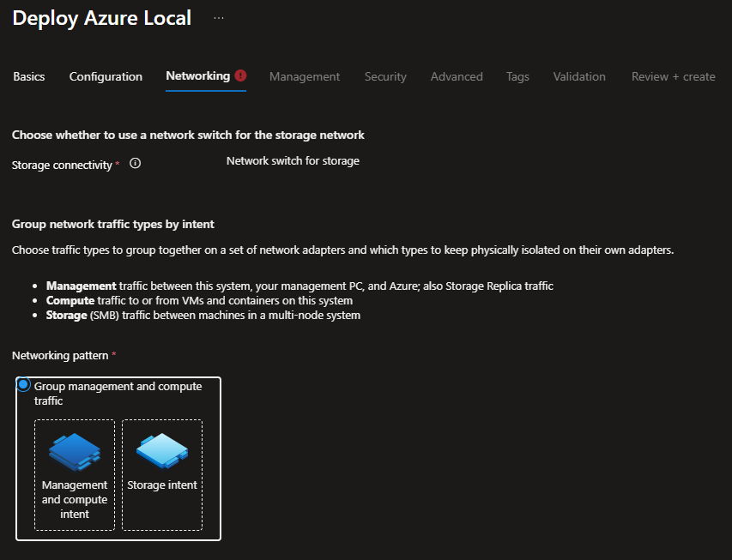The image size is (732, 560).
Task: Choose the Network switch for storage option
Action: (x=293, y=160)
